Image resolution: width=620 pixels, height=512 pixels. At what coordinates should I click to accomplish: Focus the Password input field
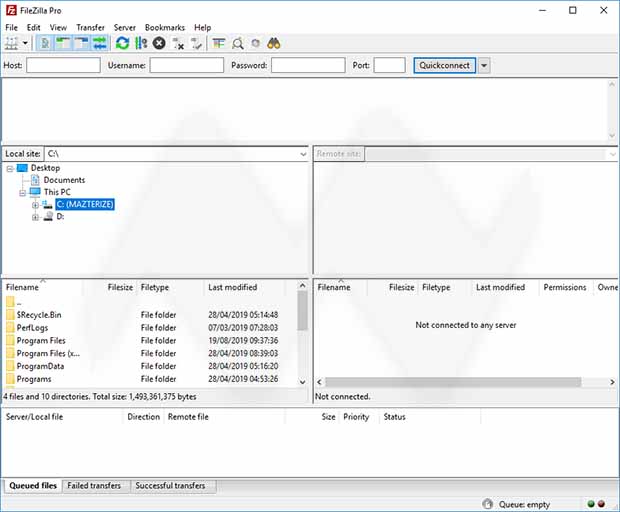[x=308, y=65]
